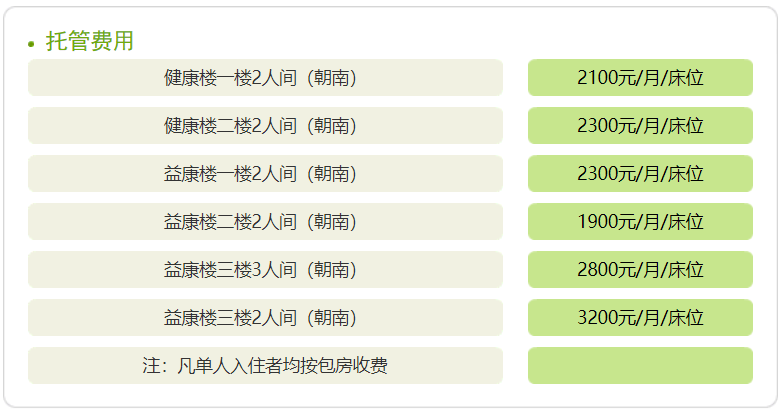The width and height of the screenshot is (782, 415).
Task: Click the 2100元/月/床位 price cell
Action: (640, 78)
